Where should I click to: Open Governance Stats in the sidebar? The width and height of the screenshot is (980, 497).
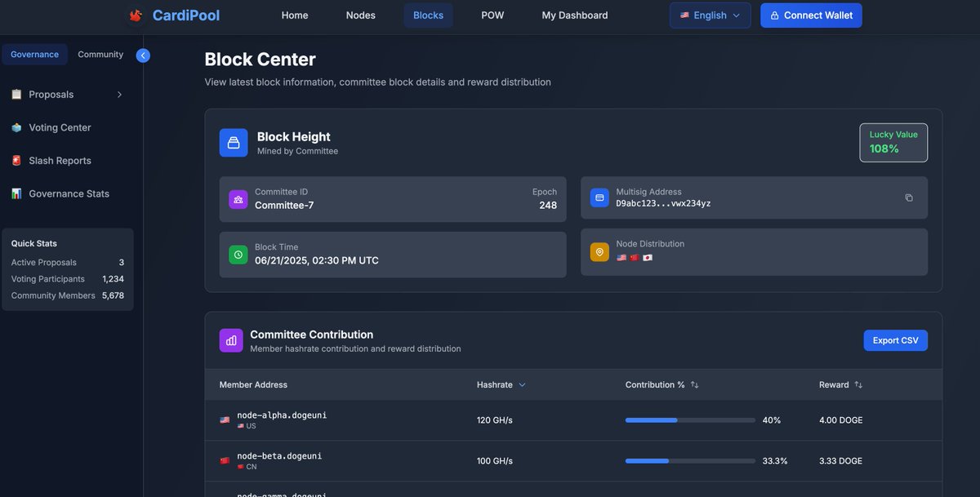coord(67,193)
